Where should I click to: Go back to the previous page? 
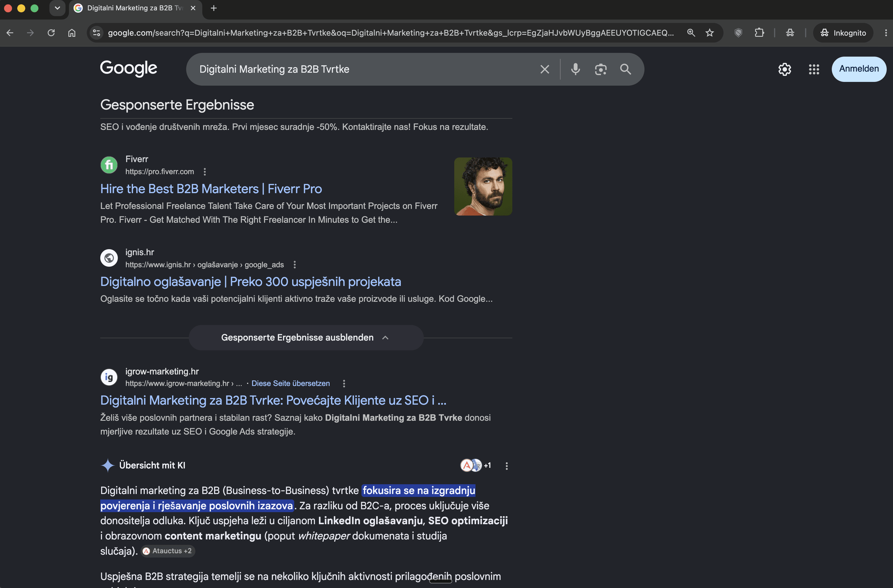coord(10,33)
